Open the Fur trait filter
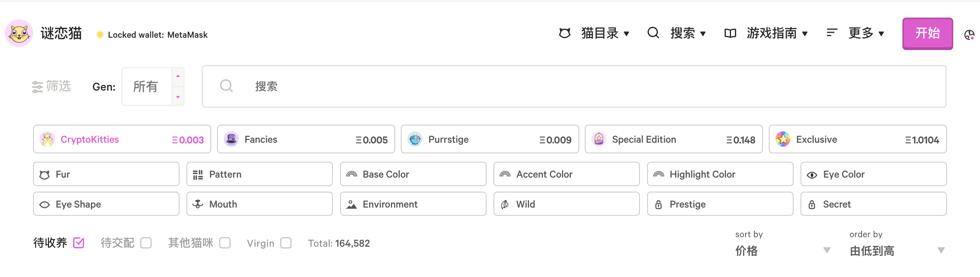The height and width of the screenshot is (277, 980). (106, 174)
